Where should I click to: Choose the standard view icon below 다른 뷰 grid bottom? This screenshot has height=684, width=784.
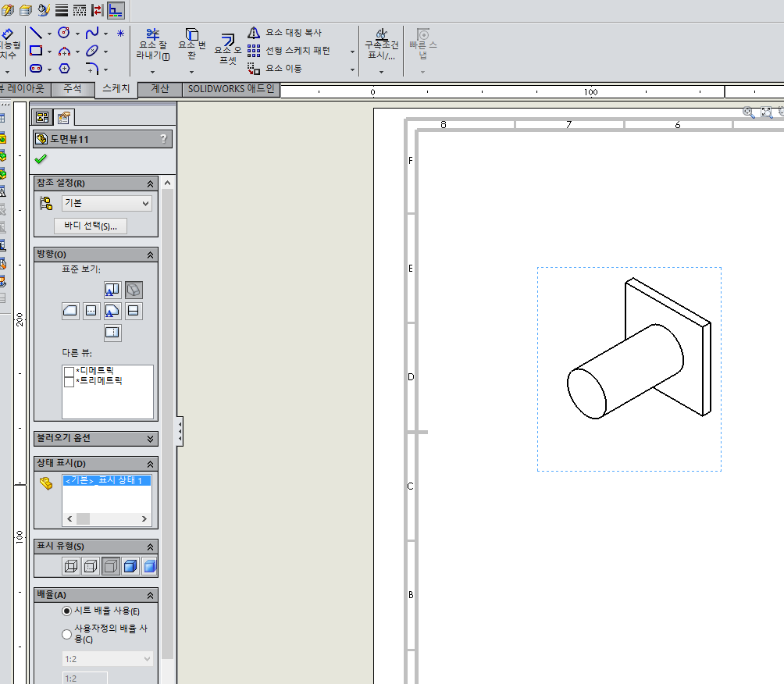(112, 333)
